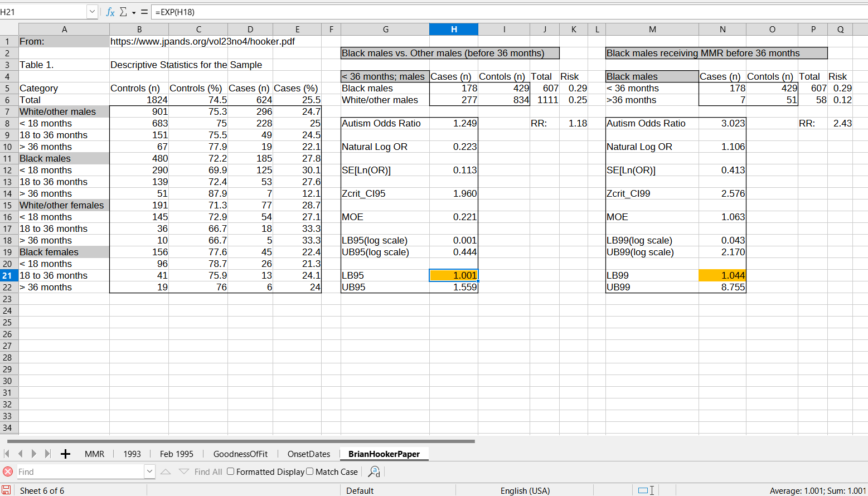The height and width of the screenshot is (496, 868).
Task: Switch to the Feb 1995 sheet tab
Action: tap(177, 454)
